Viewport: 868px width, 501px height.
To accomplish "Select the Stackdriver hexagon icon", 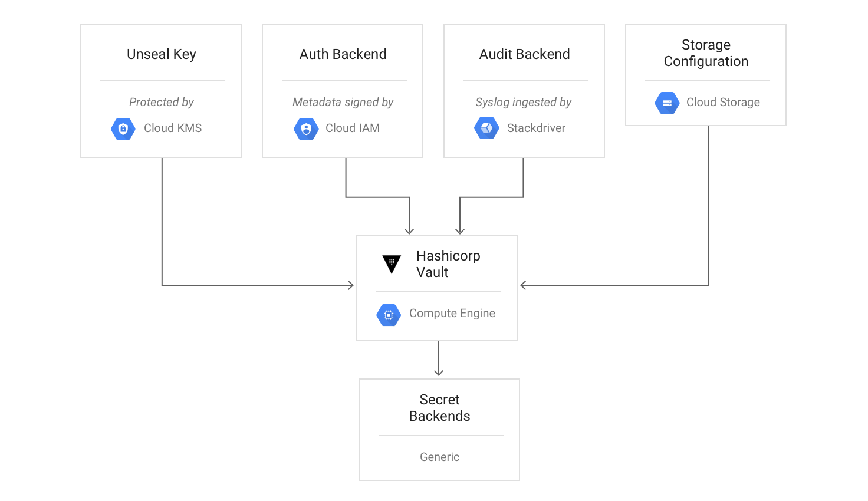I will pyautogui.click(x=486, y=128).
